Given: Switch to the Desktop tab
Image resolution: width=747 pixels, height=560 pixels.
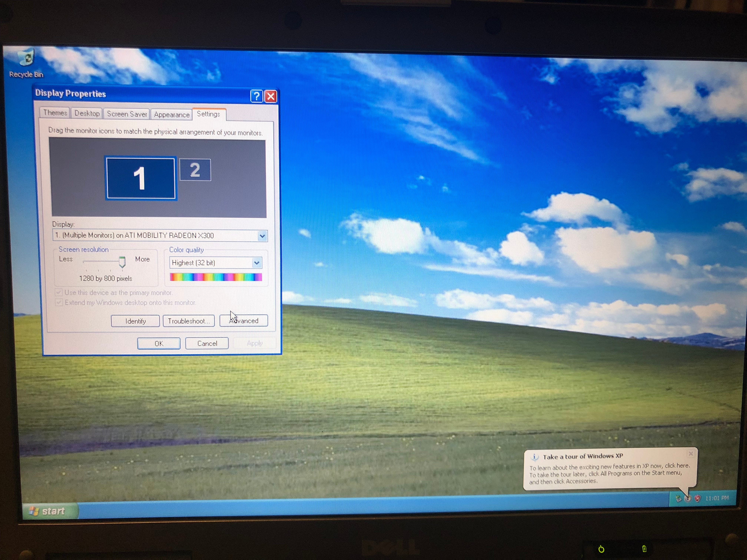Looking at the screenshot, I should point(87,113).
